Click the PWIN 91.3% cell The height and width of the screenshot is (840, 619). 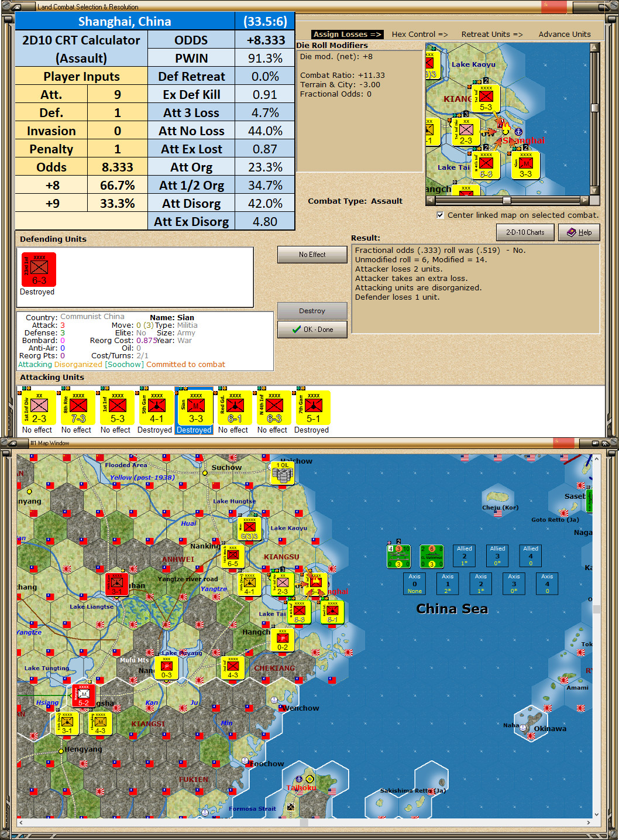coord(265,58)
